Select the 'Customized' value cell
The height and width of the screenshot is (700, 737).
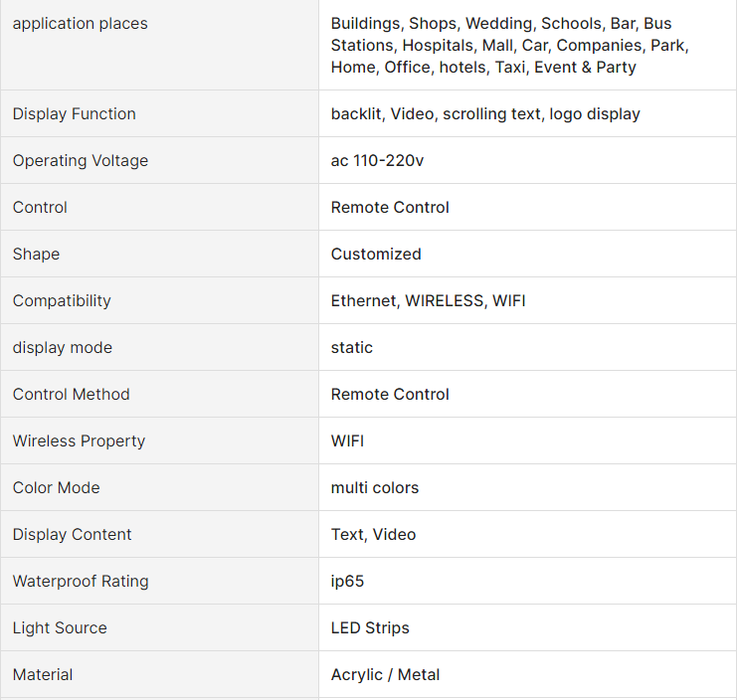pyautogui.click(x=376, y=255)
